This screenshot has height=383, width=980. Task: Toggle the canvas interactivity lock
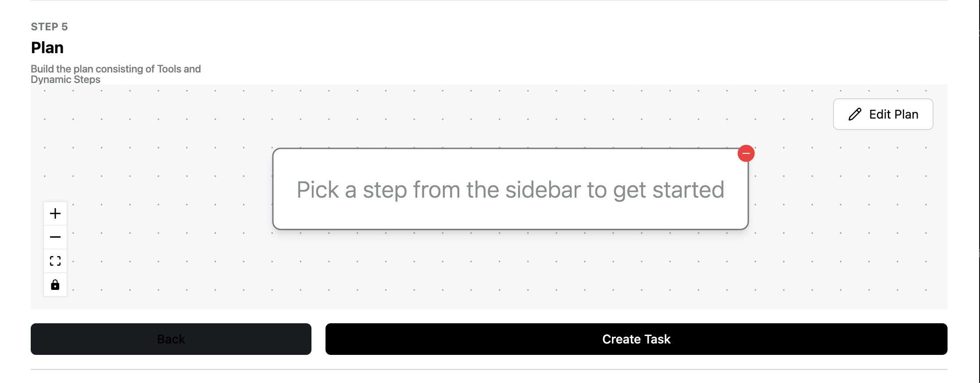point(55,285)
